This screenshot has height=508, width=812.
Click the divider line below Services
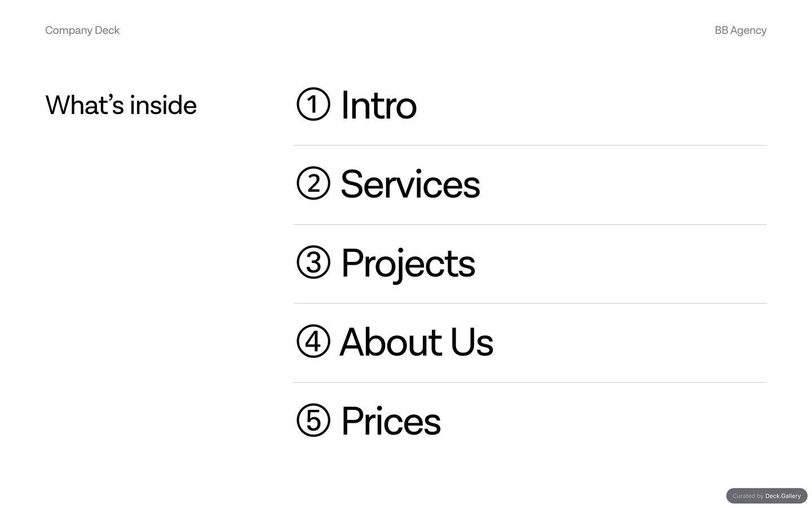[530, 224]
